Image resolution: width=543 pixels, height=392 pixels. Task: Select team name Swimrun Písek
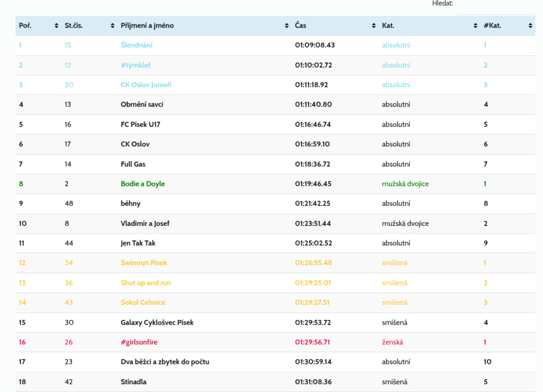[x=144, y=263]
